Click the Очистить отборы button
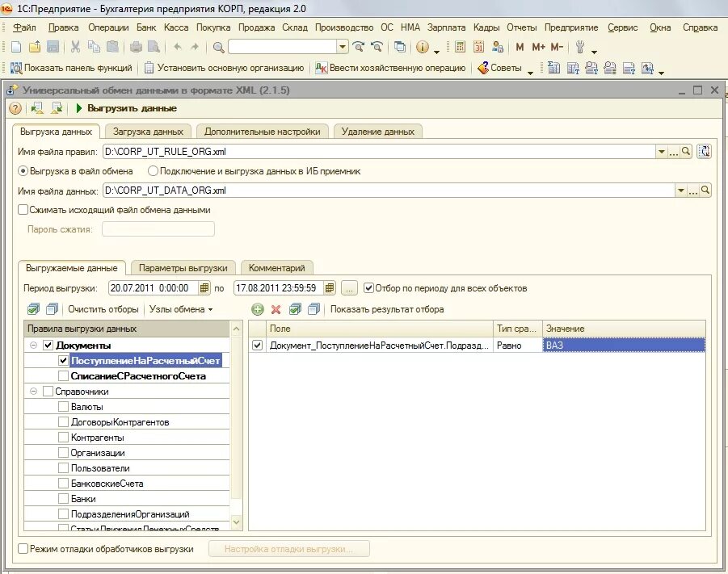 (x=103, y=309)
